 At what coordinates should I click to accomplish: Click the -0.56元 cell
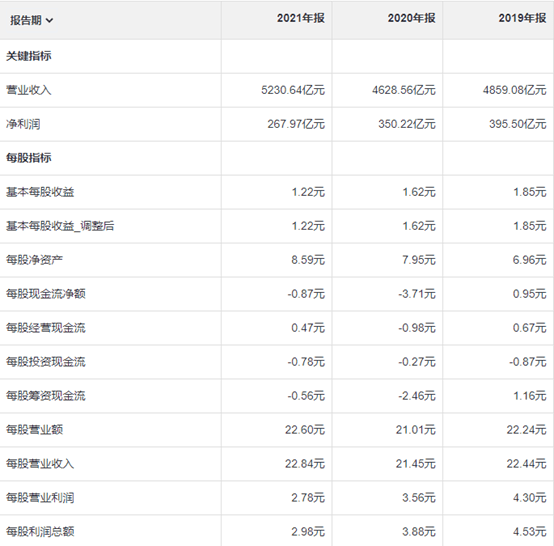tap(306, 395)
